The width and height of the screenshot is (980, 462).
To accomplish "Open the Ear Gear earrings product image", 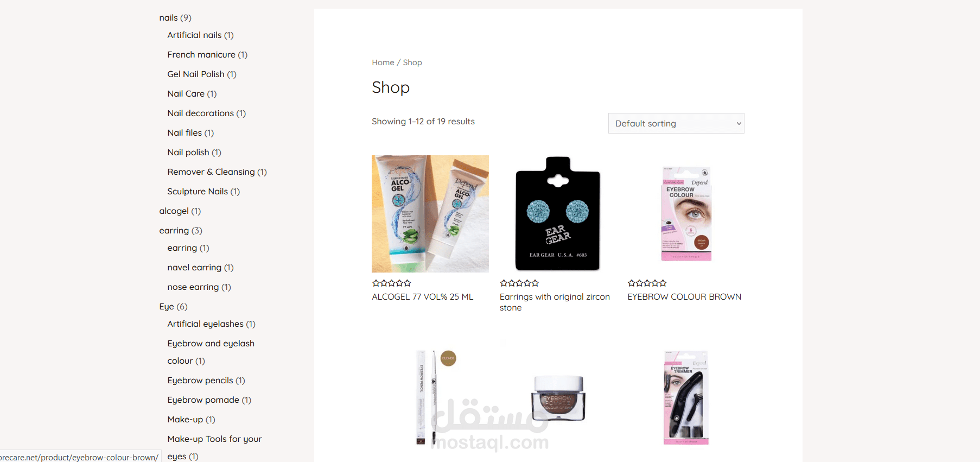I will pos(558,214).
